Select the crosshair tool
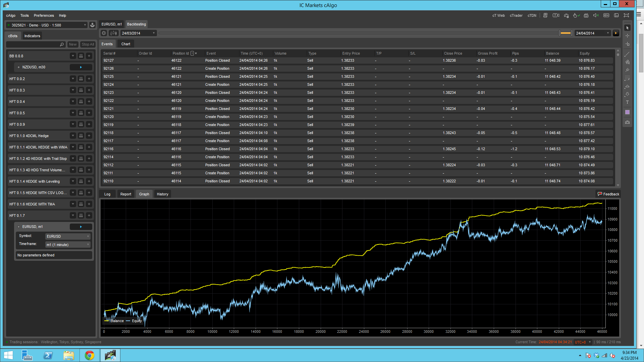 point(627,36)
